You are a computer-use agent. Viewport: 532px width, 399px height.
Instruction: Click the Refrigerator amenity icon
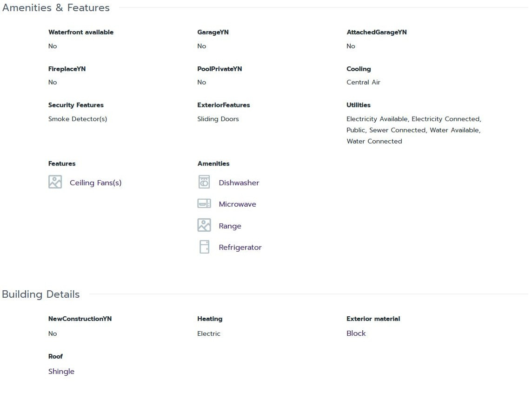tap(204, 247)
